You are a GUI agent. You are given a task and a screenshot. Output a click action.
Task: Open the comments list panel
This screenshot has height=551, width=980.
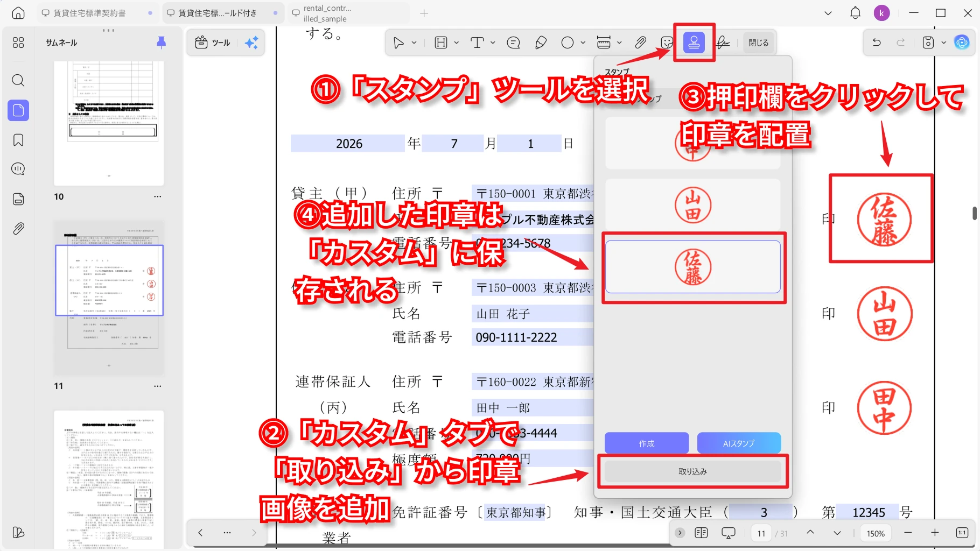click(x=18, y=169)
